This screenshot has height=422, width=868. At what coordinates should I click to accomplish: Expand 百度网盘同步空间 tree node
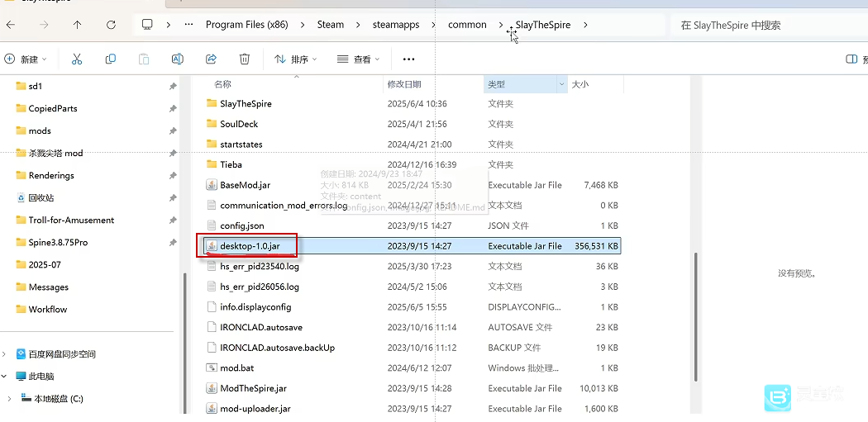[6, 354]
